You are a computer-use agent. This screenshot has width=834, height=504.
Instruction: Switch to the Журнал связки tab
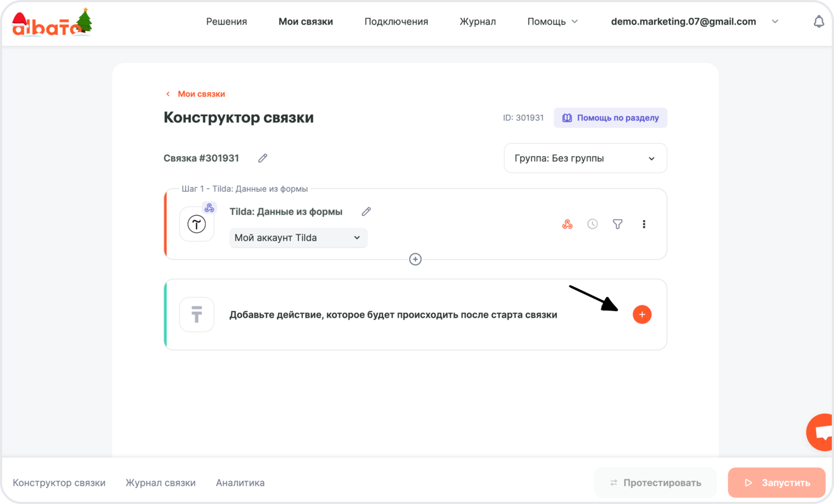pyautogui.click(x=161, y=483)
